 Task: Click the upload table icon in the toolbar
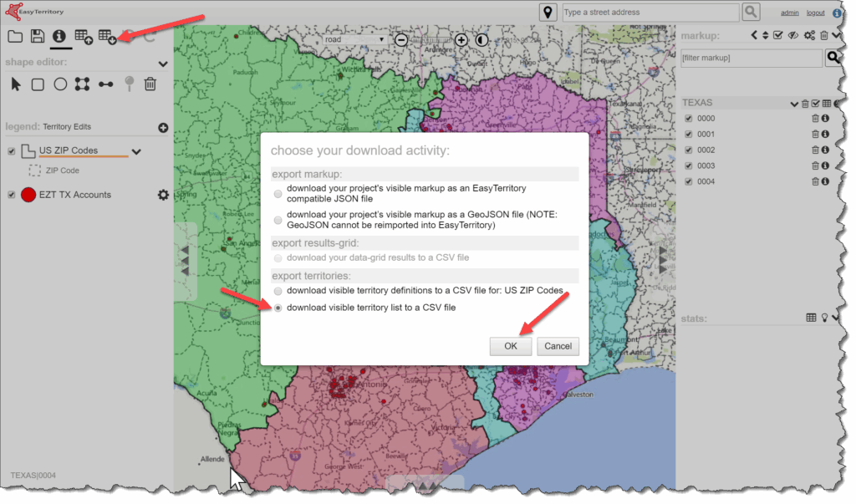click(x=83, y=36)
